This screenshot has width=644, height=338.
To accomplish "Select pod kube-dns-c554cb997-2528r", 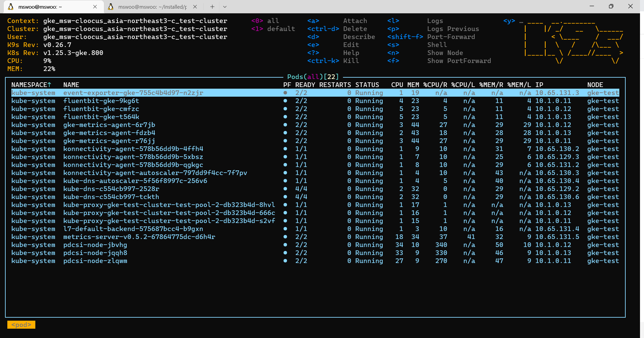I will point(315,189).
